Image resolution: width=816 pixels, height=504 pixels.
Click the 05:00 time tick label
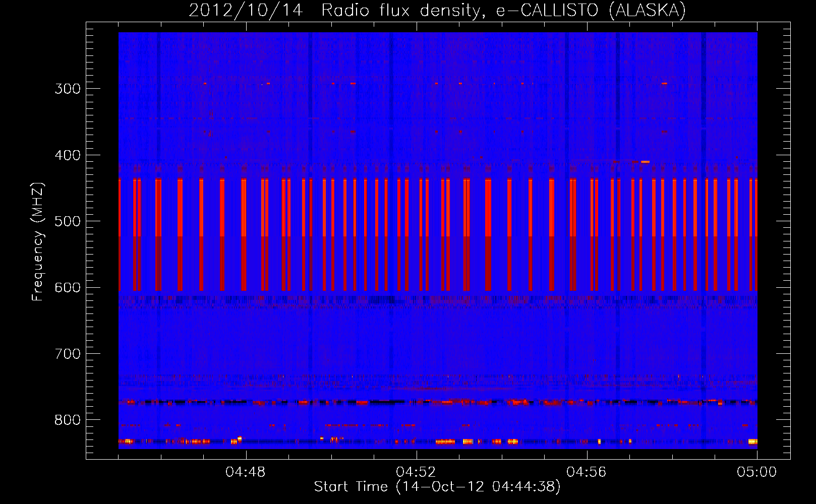(x=757, y=472)
